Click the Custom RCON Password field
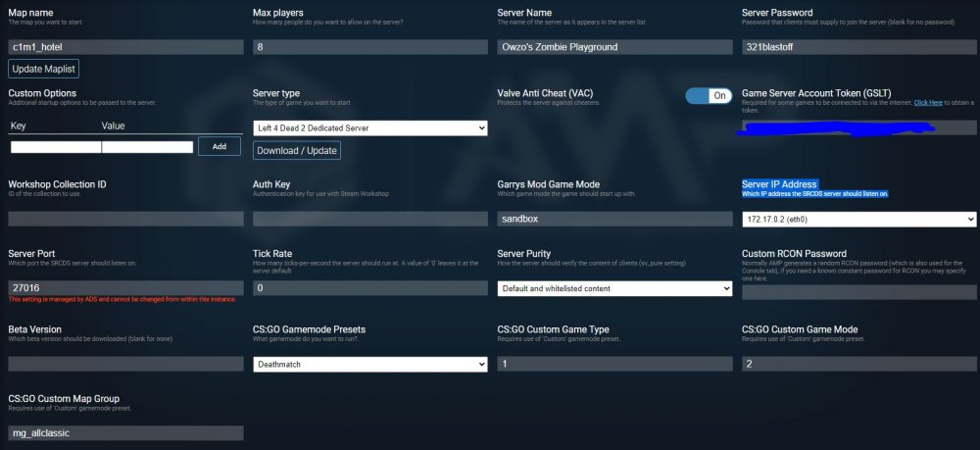980x450 pixels. [858, 292]
